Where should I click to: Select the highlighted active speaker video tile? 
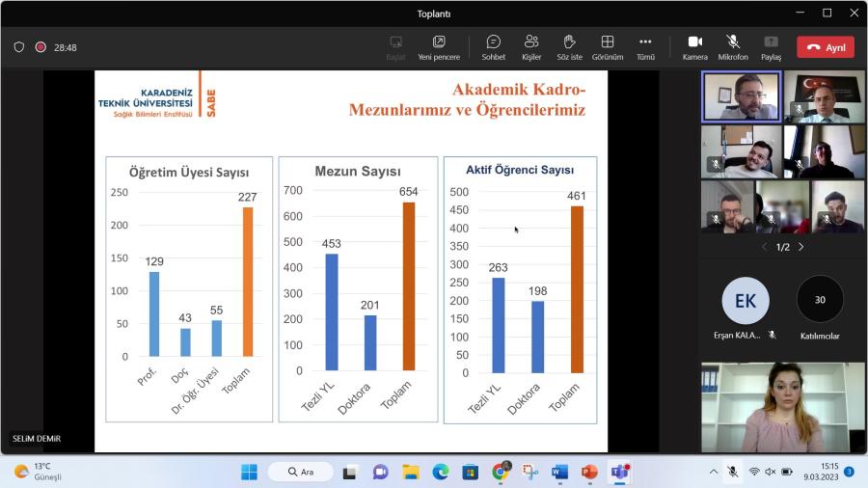[742, 96]
